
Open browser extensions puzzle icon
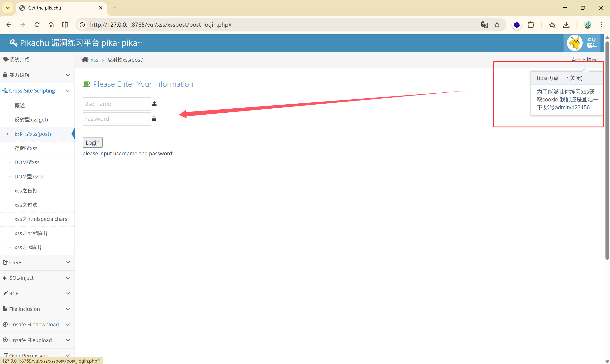coord(531,25)
